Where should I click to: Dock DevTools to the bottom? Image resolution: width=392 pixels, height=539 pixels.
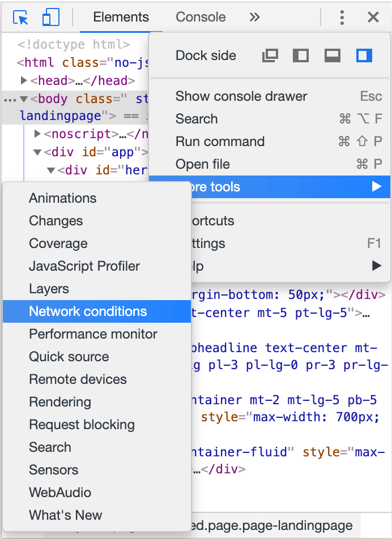(x=332, y=55)
